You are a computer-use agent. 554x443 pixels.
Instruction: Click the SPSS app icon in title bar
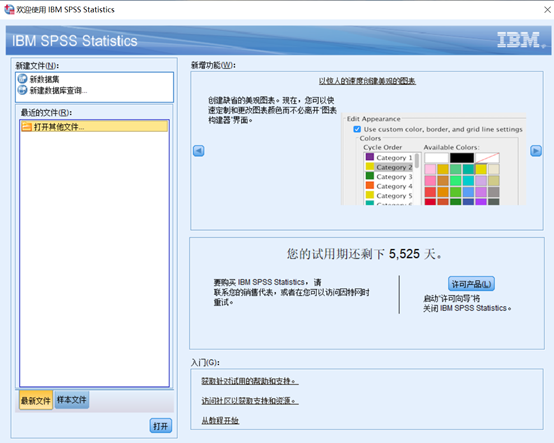tap(9, 9)
